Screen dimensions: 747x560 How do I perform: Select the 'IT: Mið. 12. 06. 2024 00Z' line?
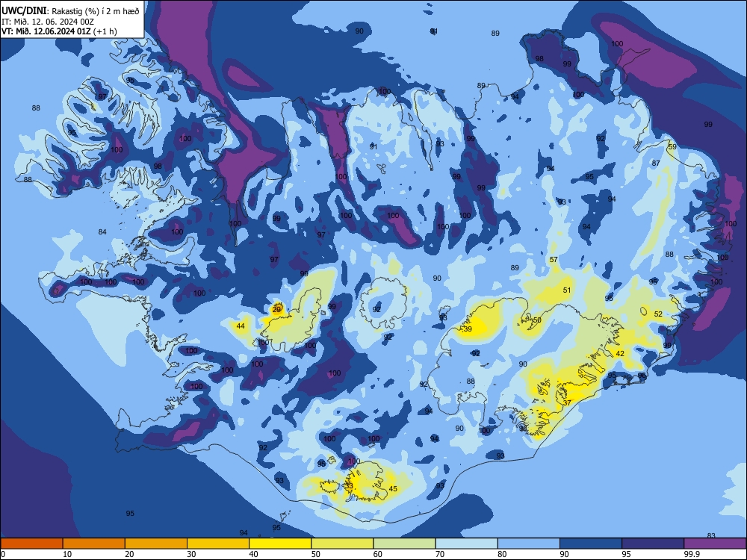pyautogui.click(x=48, y=22)
